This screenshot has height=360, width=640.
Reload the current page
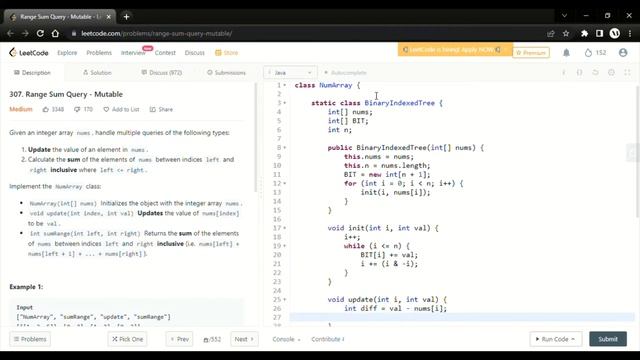pos(40,33)
